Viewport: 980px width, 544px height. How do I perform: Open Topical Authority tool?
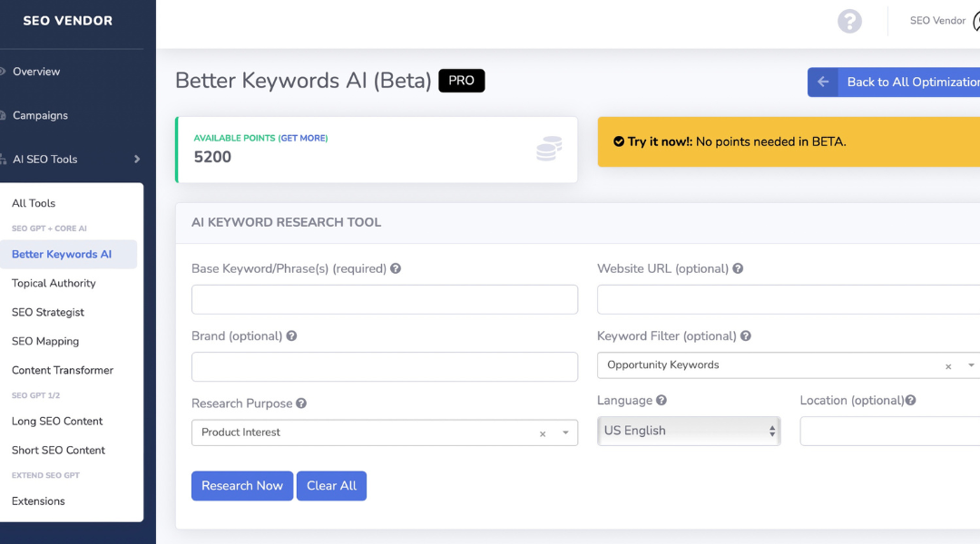(54, 283)
